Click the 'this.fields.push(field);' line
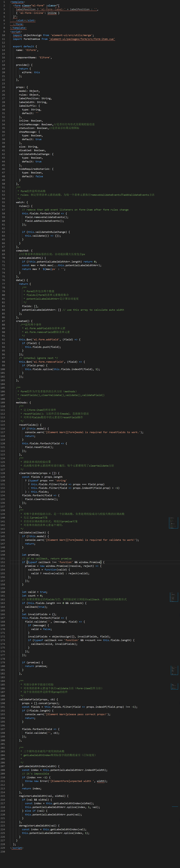Screen dimensions: 180x868 coord(43,347)
